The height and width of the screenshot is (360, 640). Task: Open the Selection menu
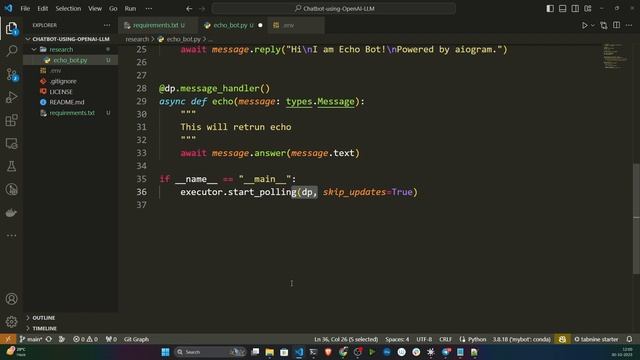pos(68,9)
